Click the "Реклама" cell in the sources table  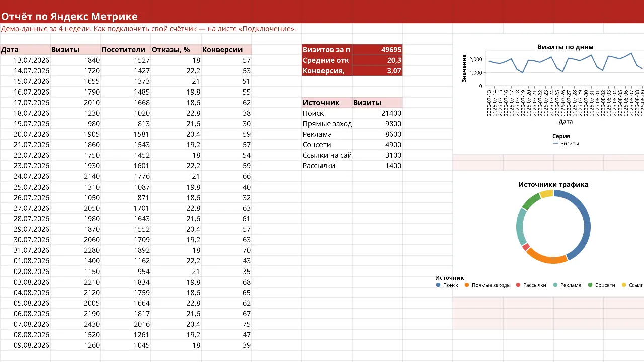point(327,134)
